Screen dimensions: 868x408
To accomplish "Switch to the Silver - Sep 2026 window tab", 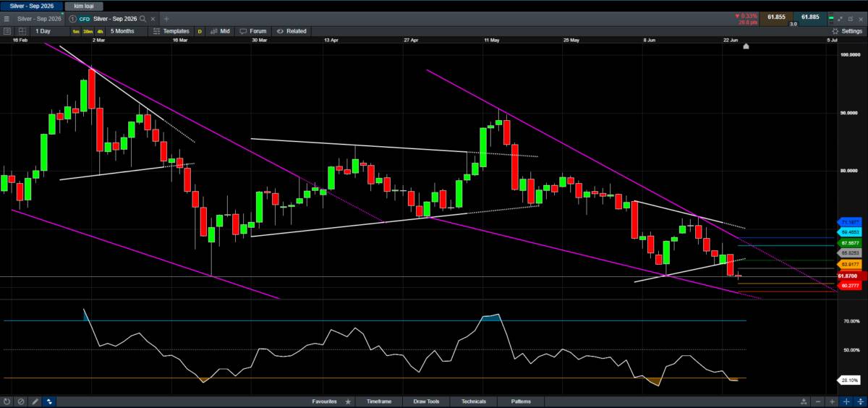I will (31, 5).
